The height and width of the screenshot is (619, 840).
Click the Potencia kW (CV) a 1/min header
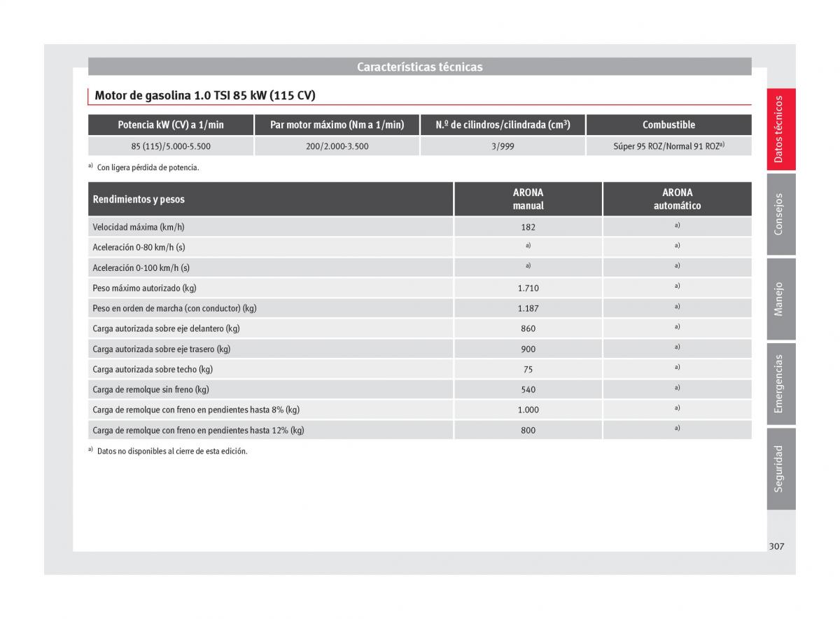pos(171,125)
